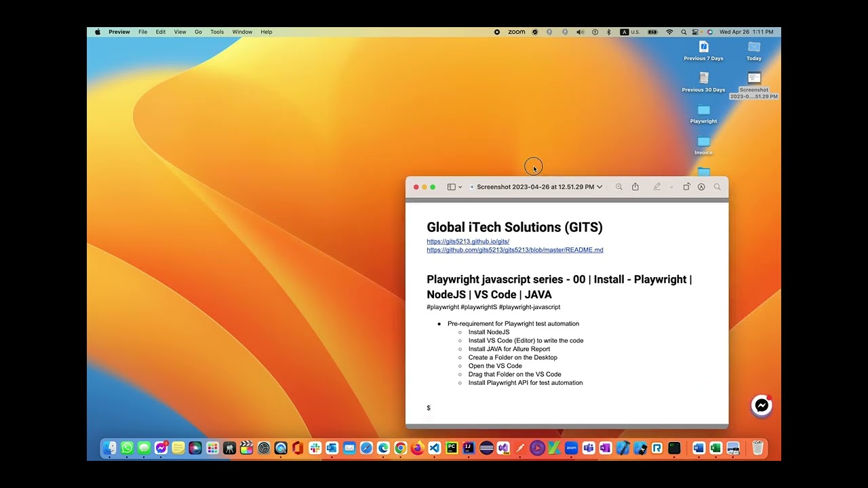Viewport: 868px width, 488px height.
Task: Open the Previous 7 Days desktop item
Action: click(703, 51)
